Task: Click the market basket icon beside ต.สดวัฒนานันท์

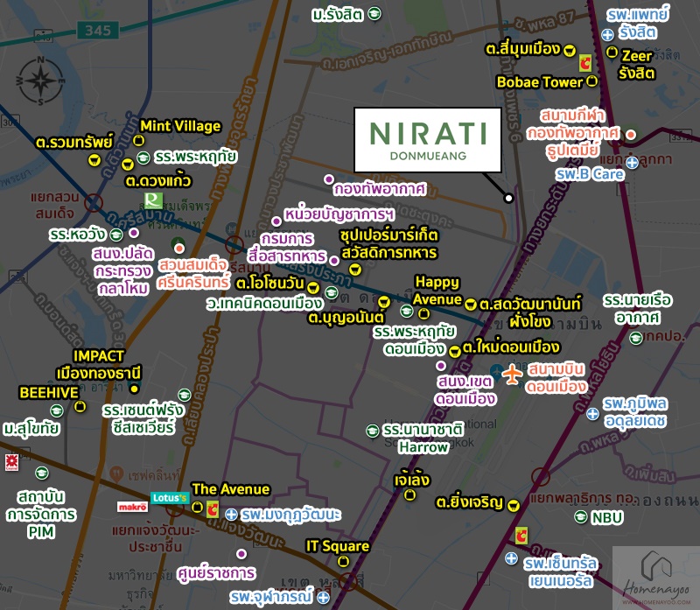Action: pos(469,305)
